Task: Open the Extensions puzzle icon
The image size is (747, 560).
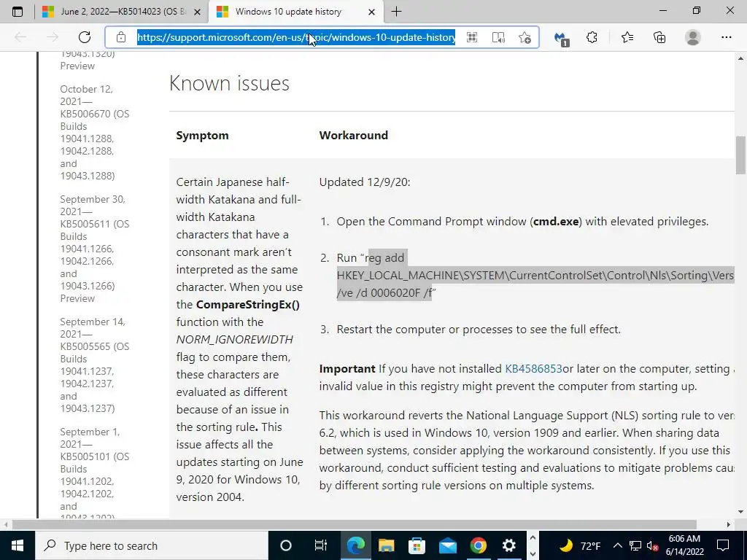Action: coord(592,37)
